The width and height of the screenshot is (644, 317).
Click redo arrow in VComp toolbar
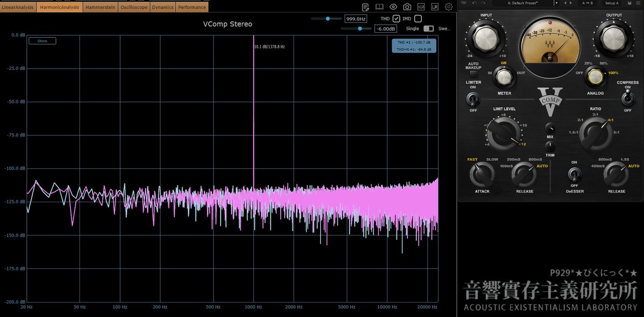click(x=483, y=3)
